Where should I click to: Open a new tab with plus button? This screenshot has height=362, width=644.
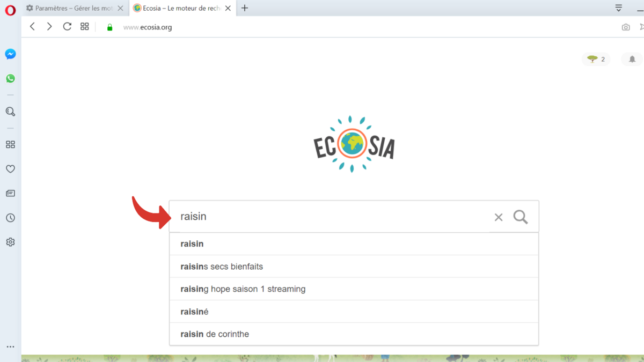[x=245, y=8]
